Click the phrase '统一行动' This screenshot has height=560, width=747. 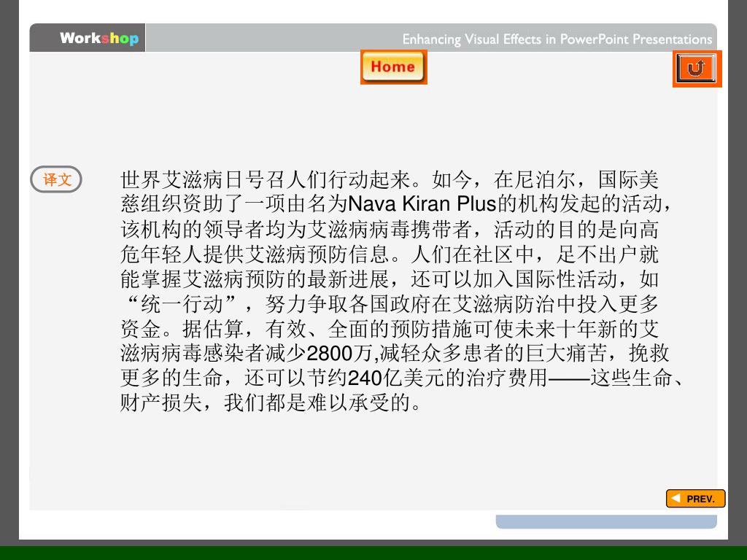(x=182, y=304)
